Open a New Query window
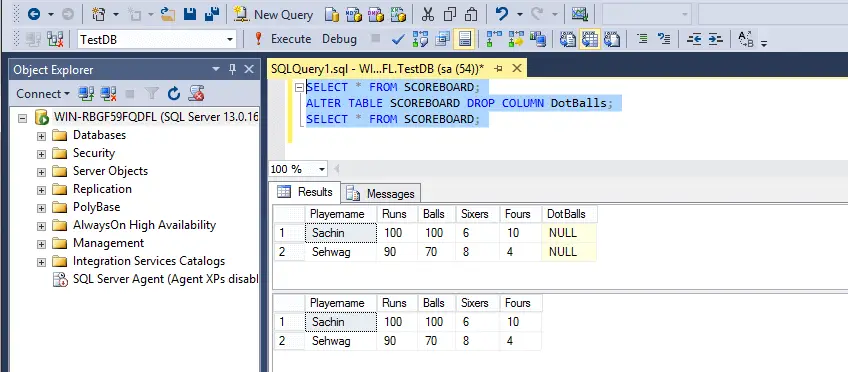Screen dimensions: 848x372 (x=274, y=15)
